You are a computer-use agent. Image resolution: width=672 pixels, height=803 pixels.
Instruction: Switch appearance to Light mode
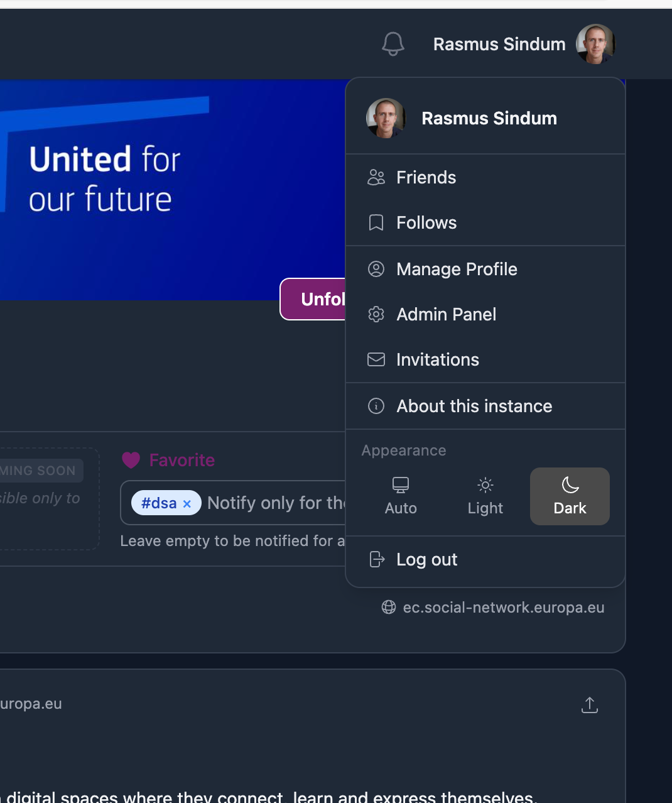pos(485,496)
